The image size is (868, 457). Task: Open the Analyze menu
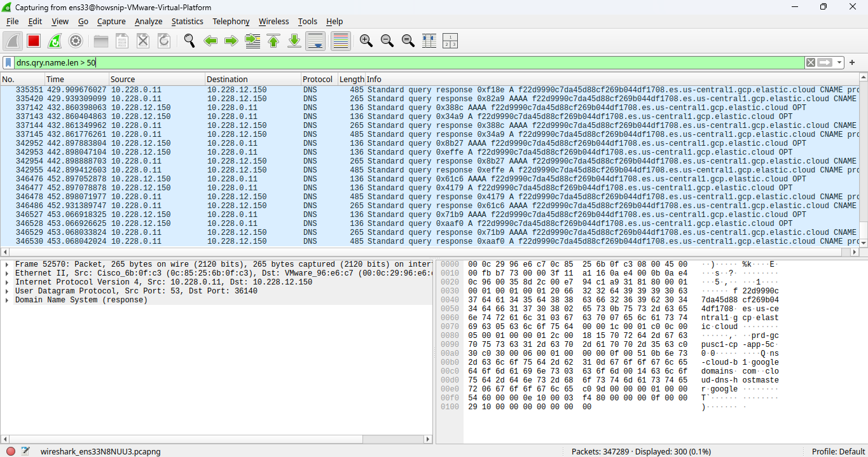click(149, 21)
